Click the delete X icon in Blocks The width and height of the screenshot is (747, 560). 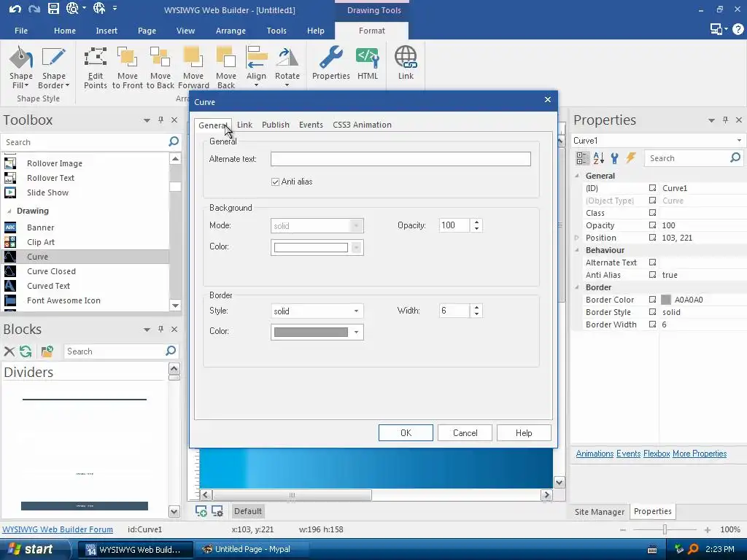pyautogui.click(x=9, y=351)
